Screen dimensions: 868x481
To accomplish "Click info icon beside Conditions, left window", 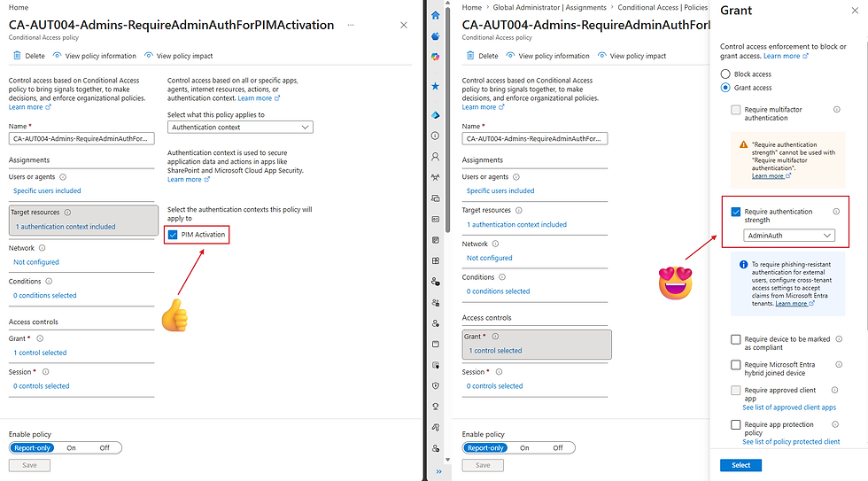I will coord(49,281).
